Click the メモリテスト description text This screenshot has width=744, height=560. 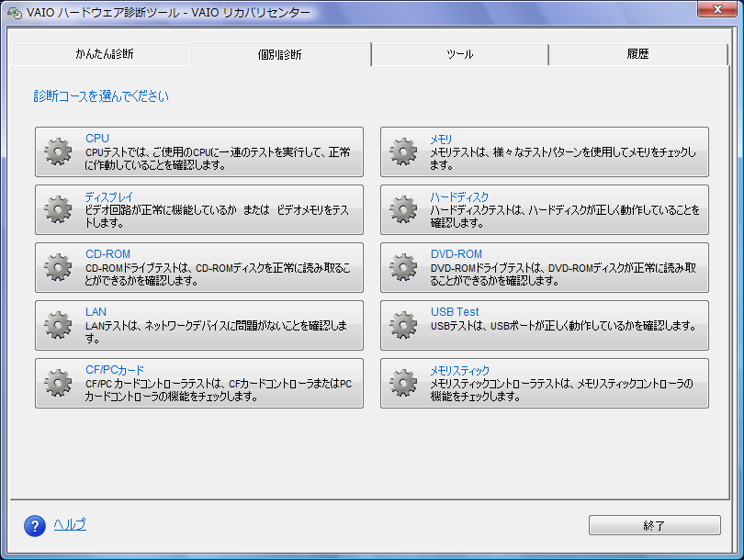(x=563, y=159)
